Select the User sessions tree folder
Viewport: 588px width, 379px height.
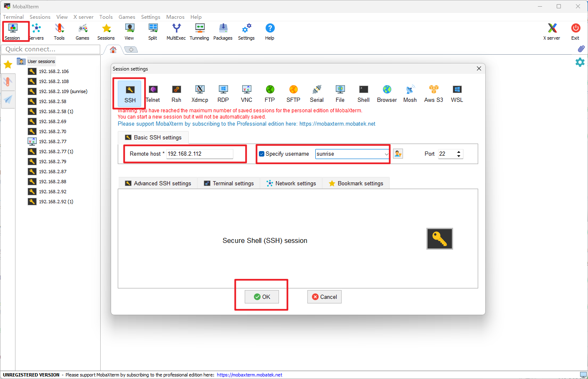click(36, 61)
